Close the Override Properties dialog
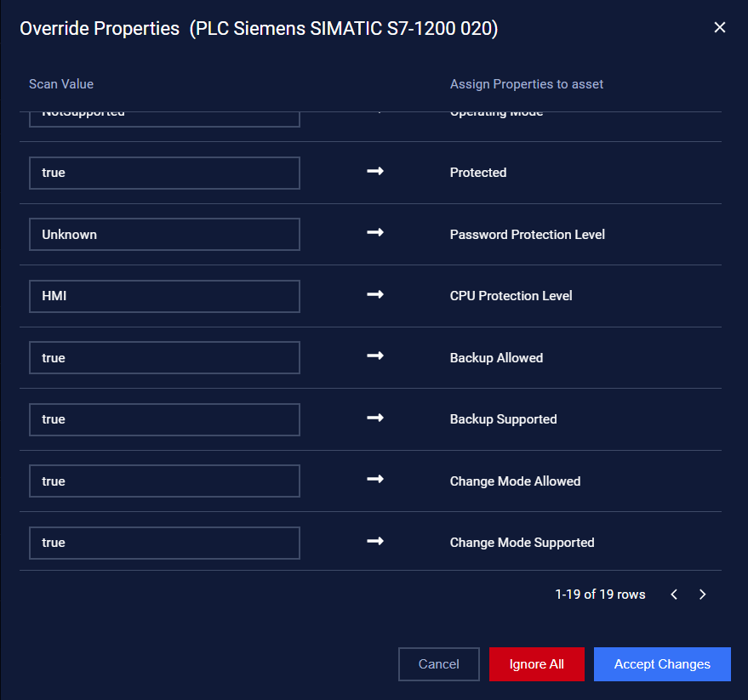The width and height of the screenshot is (748, 700). (719, 27)
